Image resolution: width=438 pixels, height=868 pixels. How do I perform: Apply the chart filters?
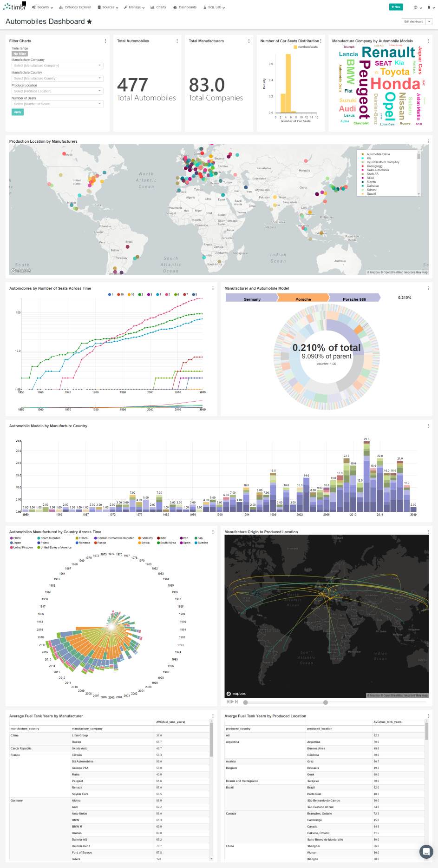pos(18,112)
